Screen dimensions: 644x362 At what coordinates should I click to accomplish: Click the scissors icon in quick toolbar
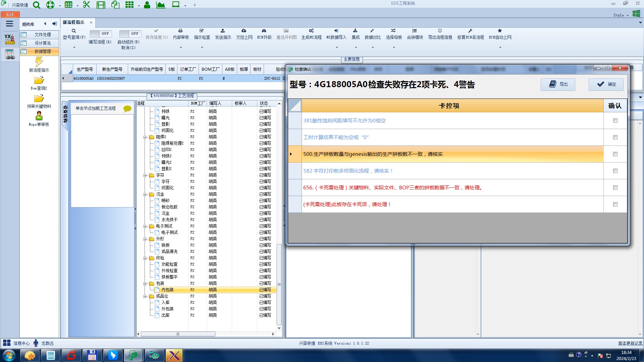point(87,5)
